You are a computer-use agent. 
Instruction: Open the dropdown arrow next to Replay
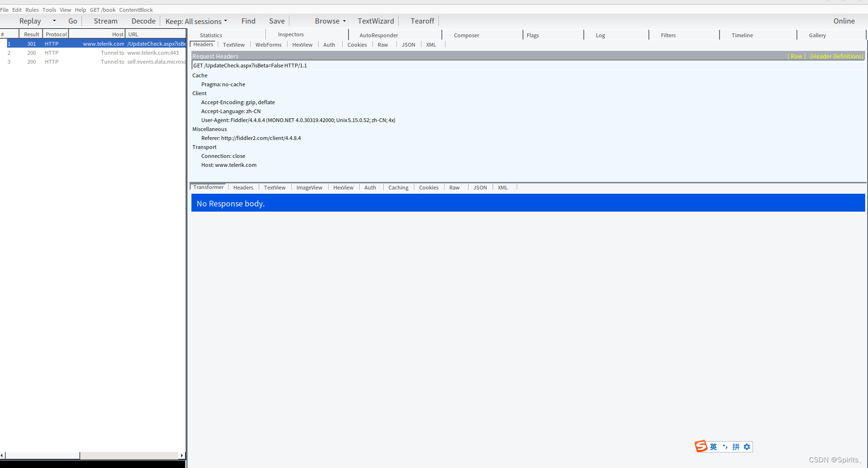[x=54, y=21]
